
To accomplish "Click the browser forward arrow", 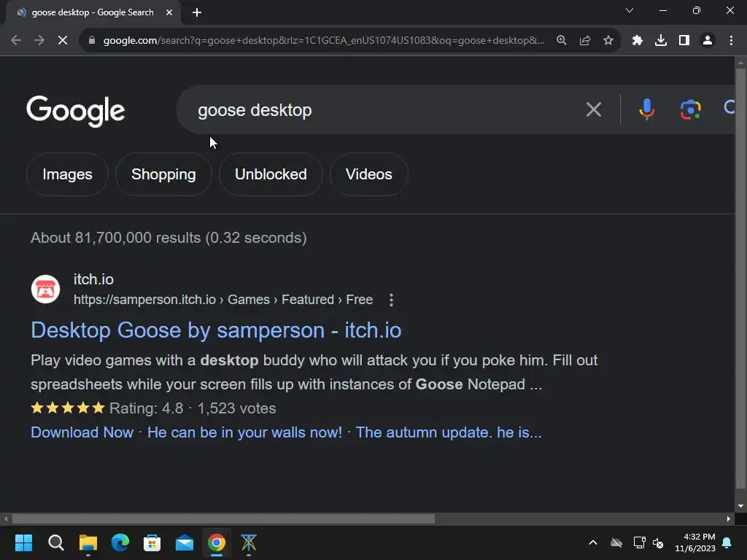I will click(39, 41).
